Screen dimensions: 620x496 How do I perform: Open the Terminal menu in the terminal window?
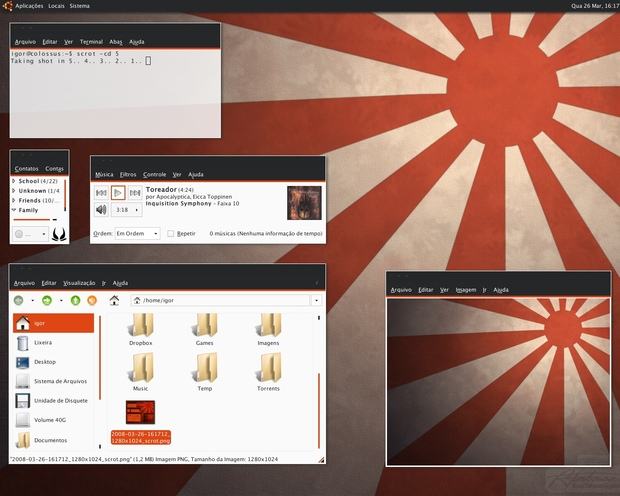click(91, 42)
